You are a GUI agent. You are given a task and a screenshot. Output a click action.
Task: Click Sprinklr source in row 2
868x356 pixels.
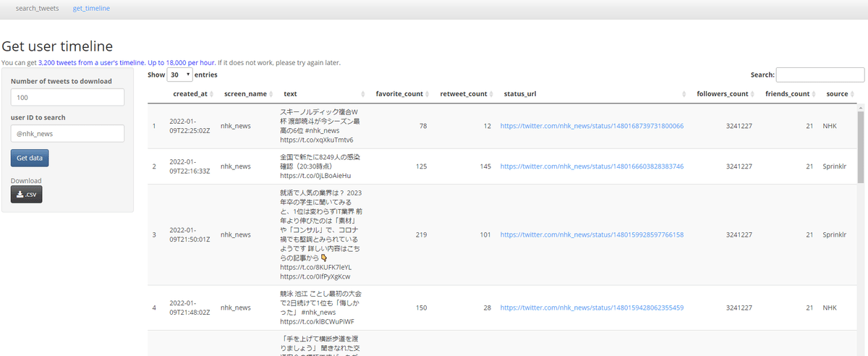[834, 166]
